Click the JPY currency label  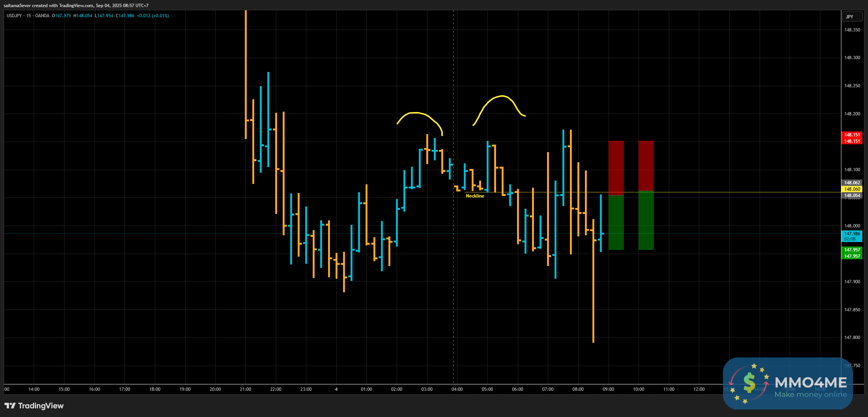pyautogui.click(x=849, y=17)
